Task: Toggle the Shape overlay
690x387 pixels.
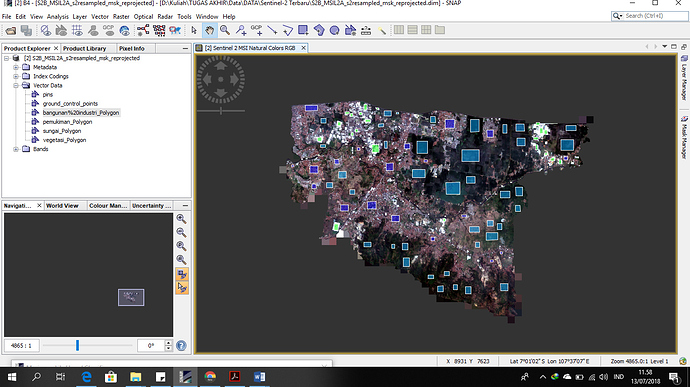Action: tap(61, 30)
